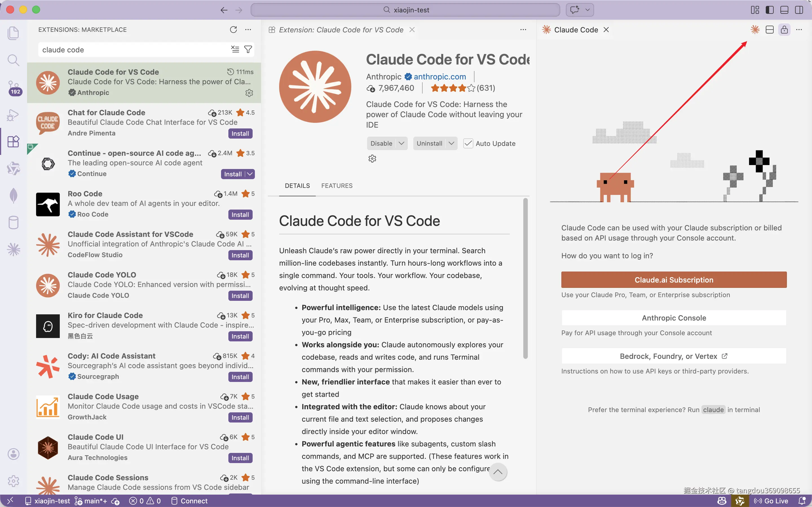Switch to the FEATURES tab
Viewport: 812px width, 507px height.
tap(337, 186)
